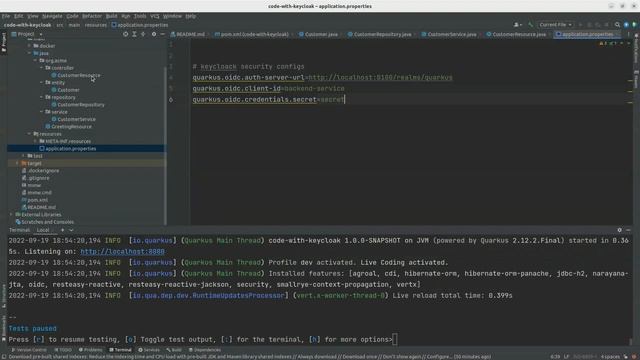Viewport: 640px width, 360px height.
Task: Open the Dependencies tool window
Action: 205,350
